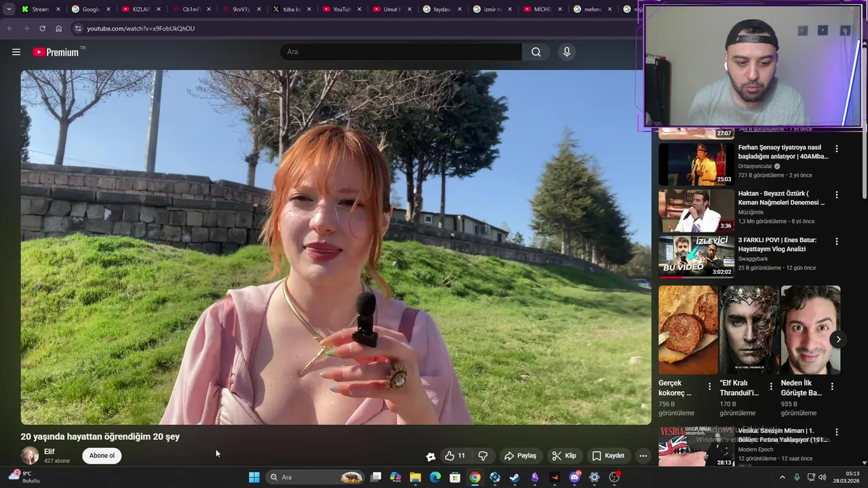Screen dimensions: 868x488
Task: Navigate back with browser back arrow
Action: point(9,28)
